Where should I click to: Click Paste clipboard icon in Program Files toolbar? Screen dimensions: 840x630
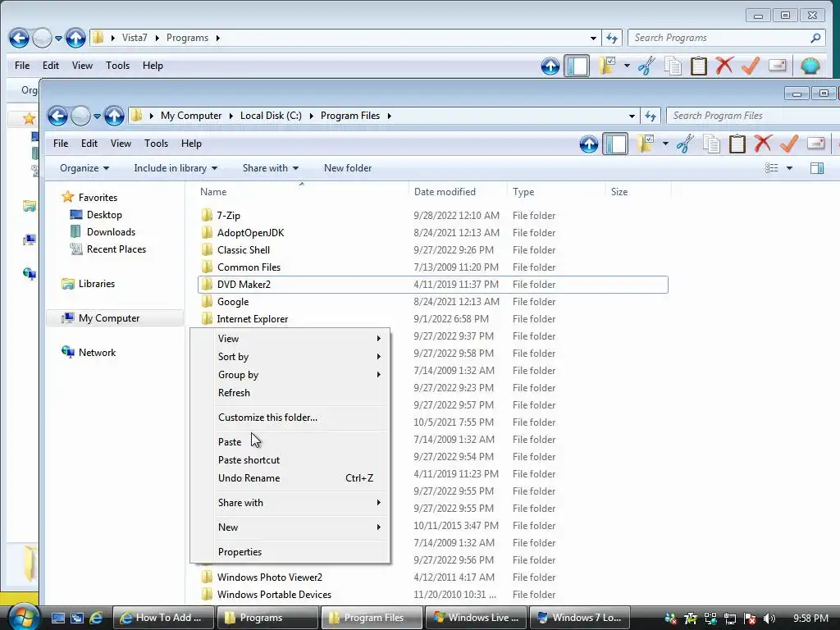[x=737, y=144]
